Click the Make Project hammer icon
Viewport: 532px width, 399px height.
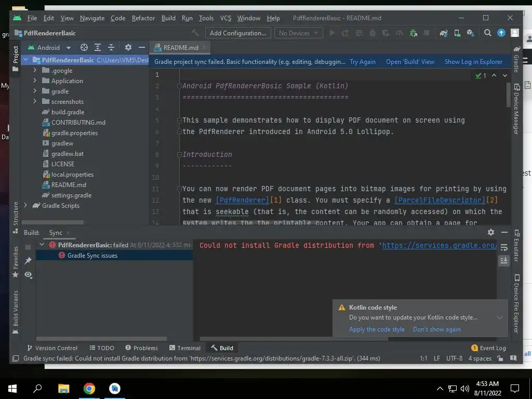(x=195, y=33)
